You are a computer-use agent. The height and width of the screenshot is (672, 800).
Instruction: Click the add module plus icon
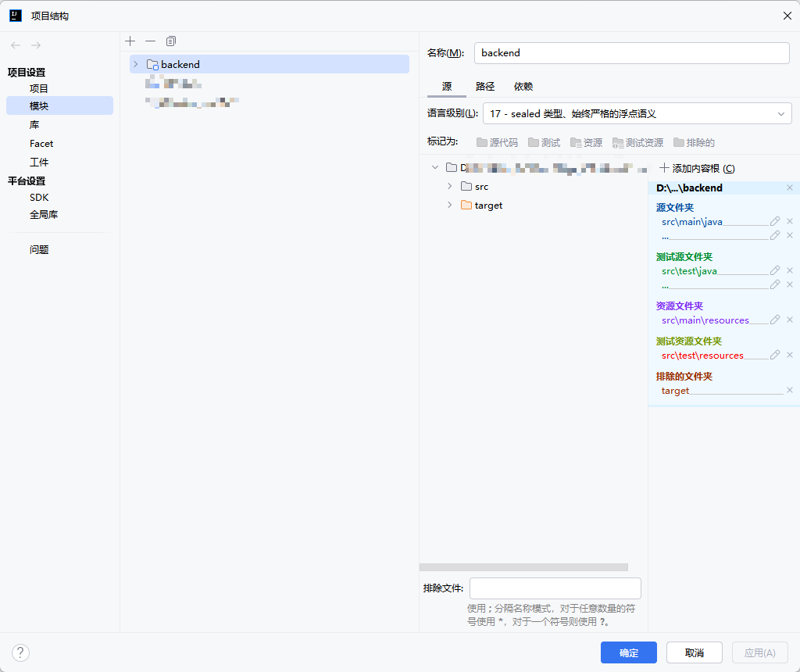click(130, 41)
